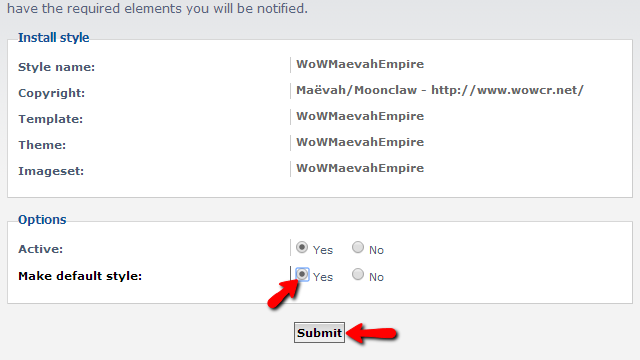This screenshot has height=360, width=640.
Task: Click the Template value WoWMaevahEmpire
Action: (360, 116)
